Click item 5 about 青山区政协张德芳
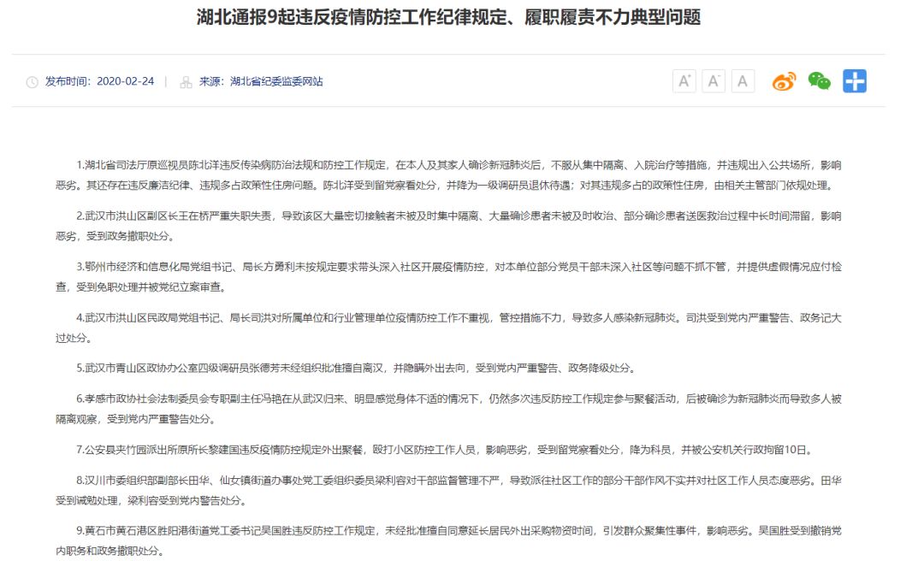Screen dimensions: 924x561 pos(356,369)
